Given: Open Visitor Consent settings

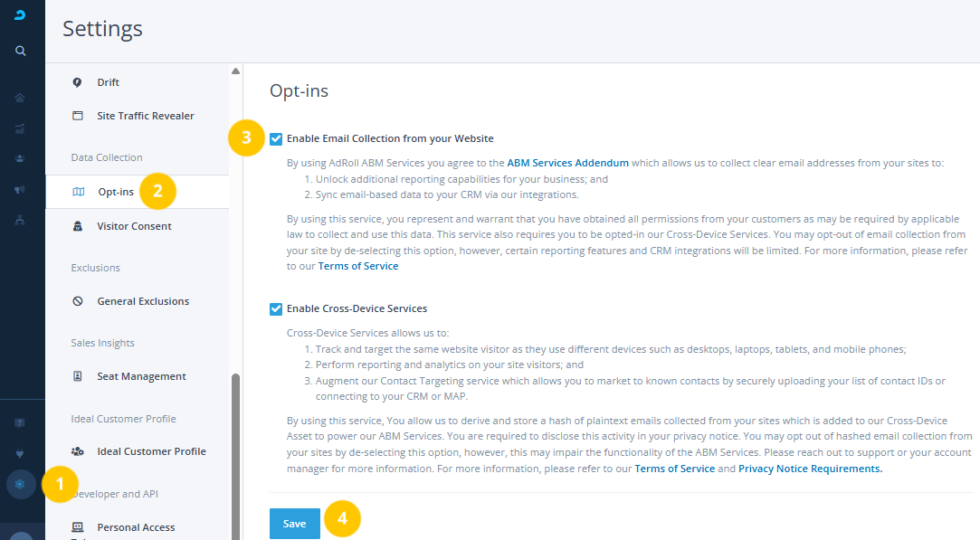Looking at the screenshot, I should coord(134,226).
